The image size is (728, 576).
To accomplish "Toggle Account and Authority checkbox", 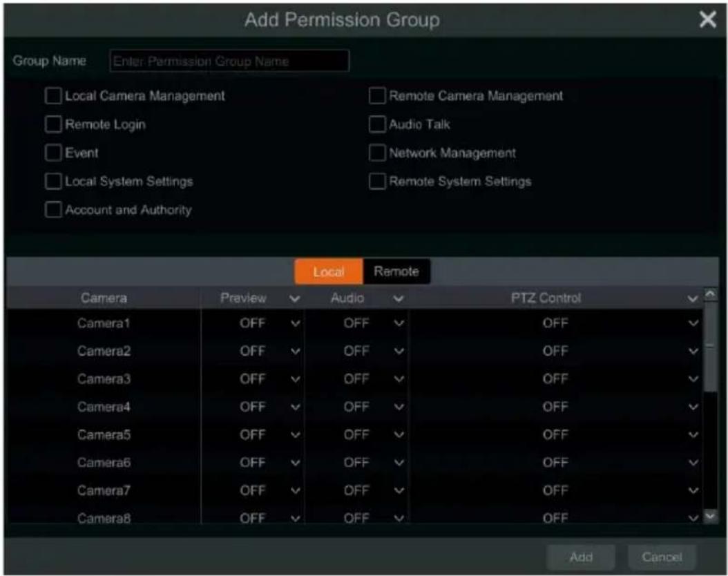I will [x=53, y=210].
